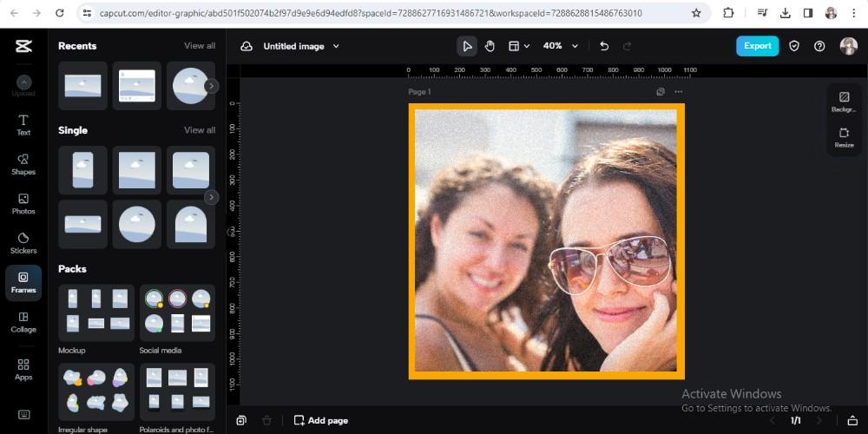Image resolution: width=868 pixels, height=434 pixels.
Task: Click the browser address bar URL
Action: click(x=371, y=13)
